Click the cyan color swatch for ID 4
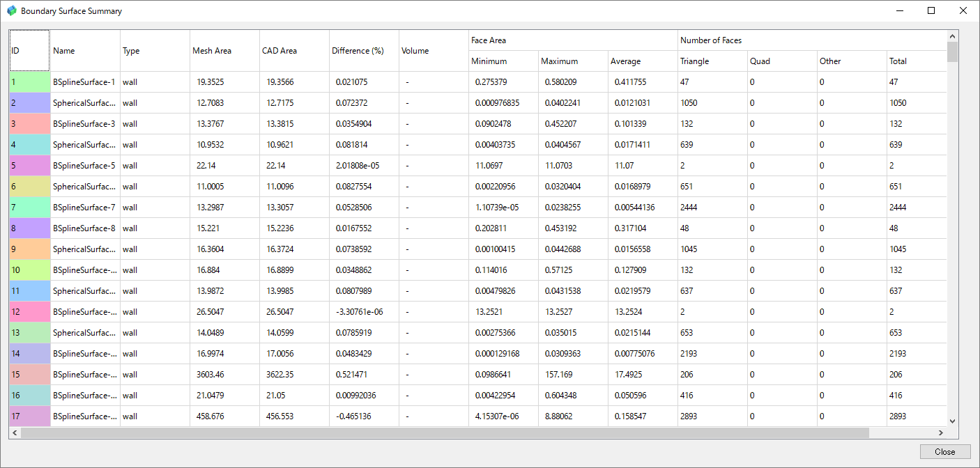Viewport: 980px width, 468px height. click(x=30, y=145)
